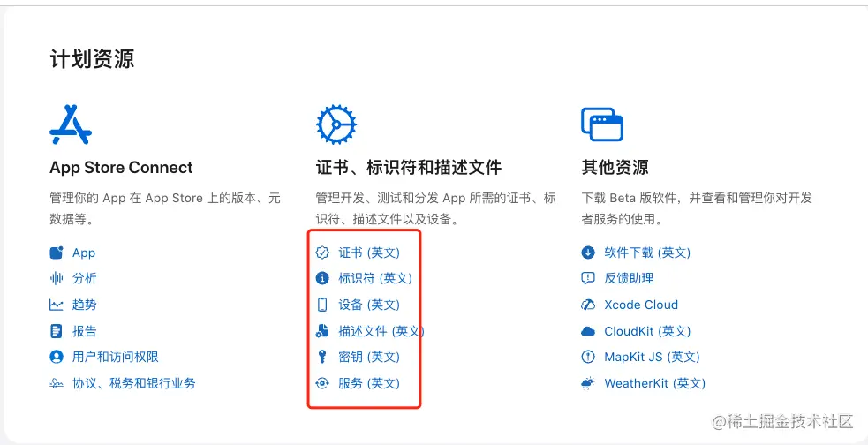Open 协议、税务和银行业务 link
Viewport: 868px width, 445px height.
click(134, 383)
